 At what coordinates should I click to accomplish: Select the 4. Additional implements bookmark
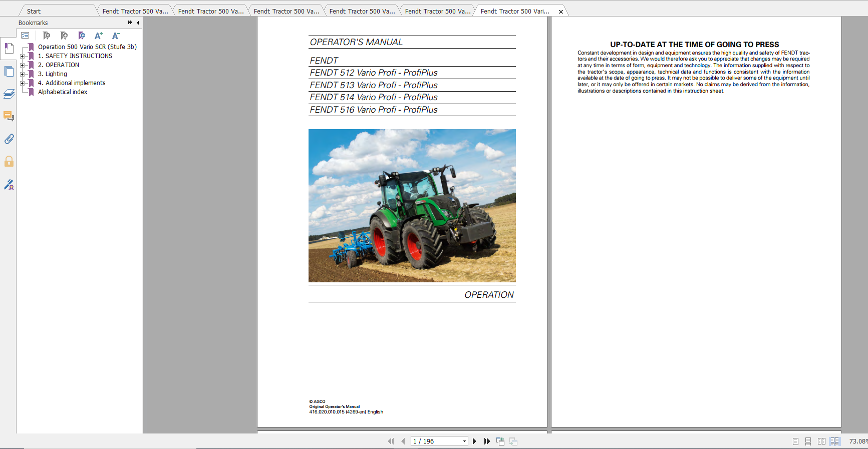72,83
